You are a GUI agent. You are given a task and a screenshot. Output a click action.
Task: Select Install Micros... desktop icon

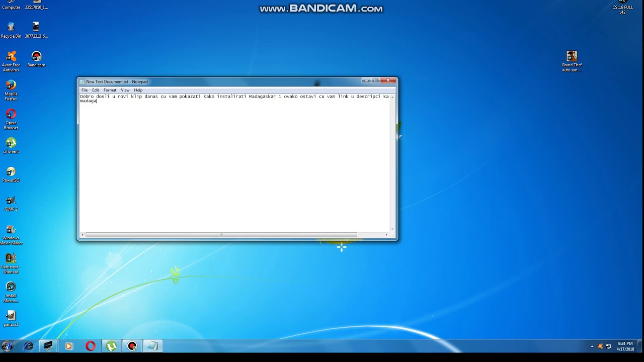11,292
